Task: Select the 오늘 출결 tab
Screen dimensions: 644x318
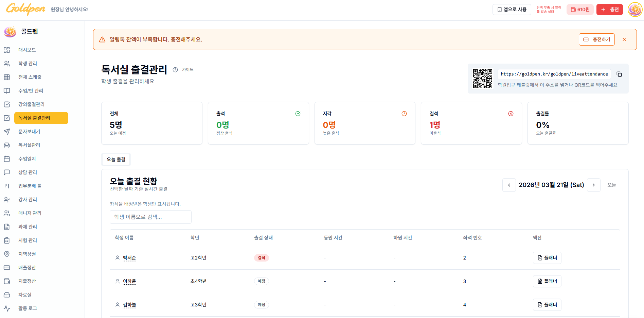Action: coord(116,159)
